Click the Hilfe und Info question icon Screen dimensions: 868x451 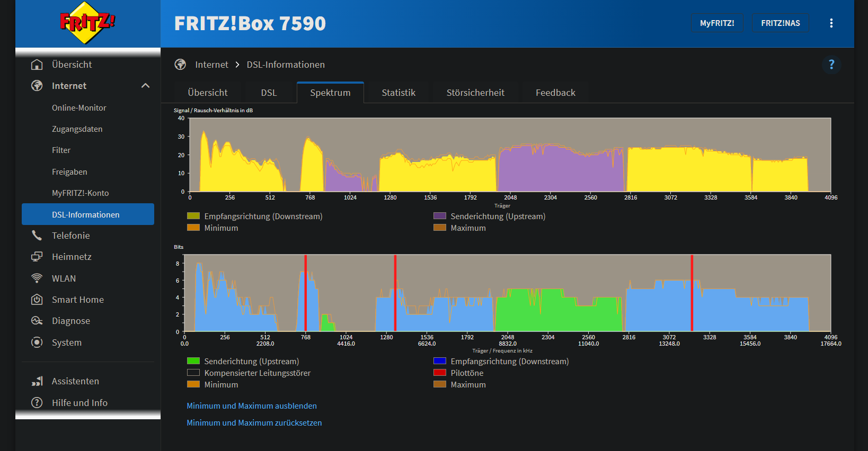coord(37,403)
